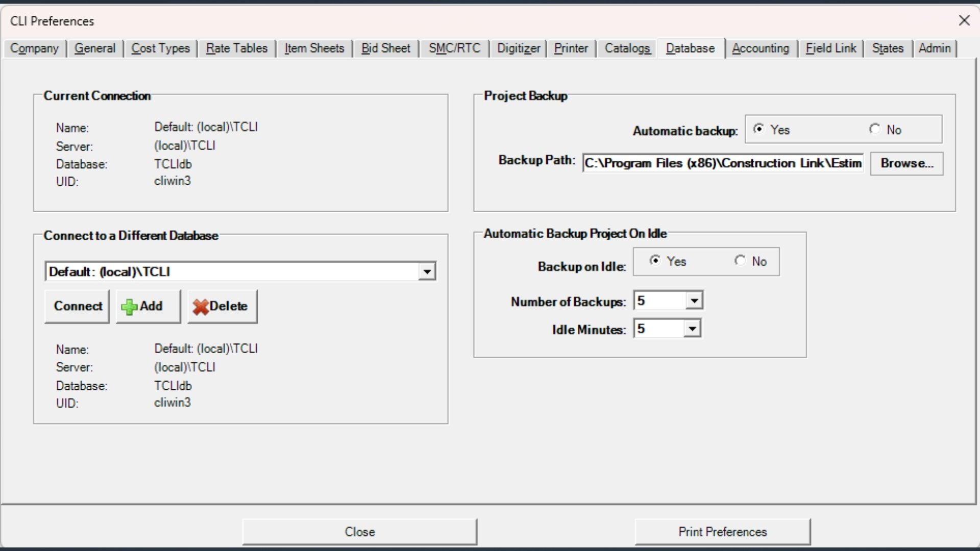The height and width of the screenshot is (551, 980).
Task: Click the Connect button
Action: (78, 306)
